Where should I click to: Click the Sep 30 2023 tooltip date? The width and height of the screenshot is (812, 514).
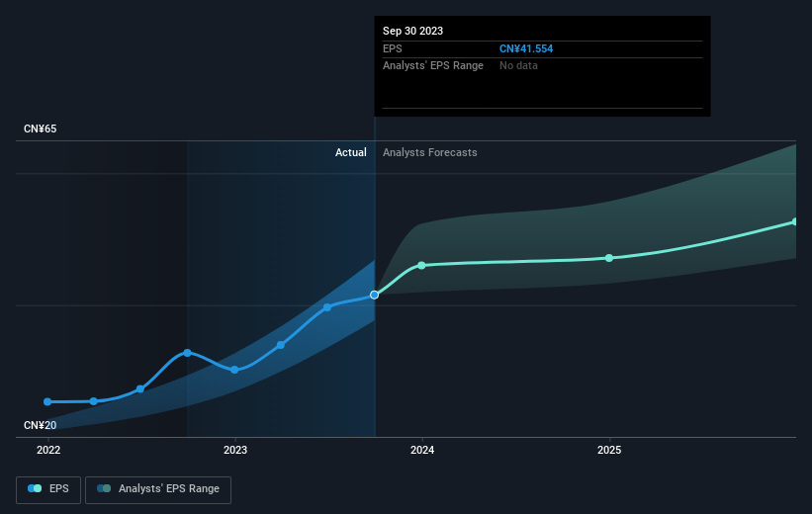coord(412,31)
